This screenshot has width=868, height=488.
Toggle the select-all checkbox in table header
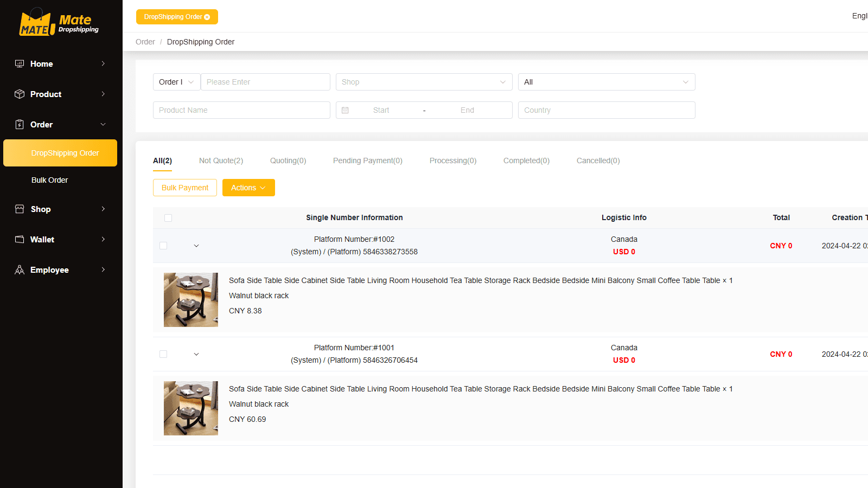(168, 218)
